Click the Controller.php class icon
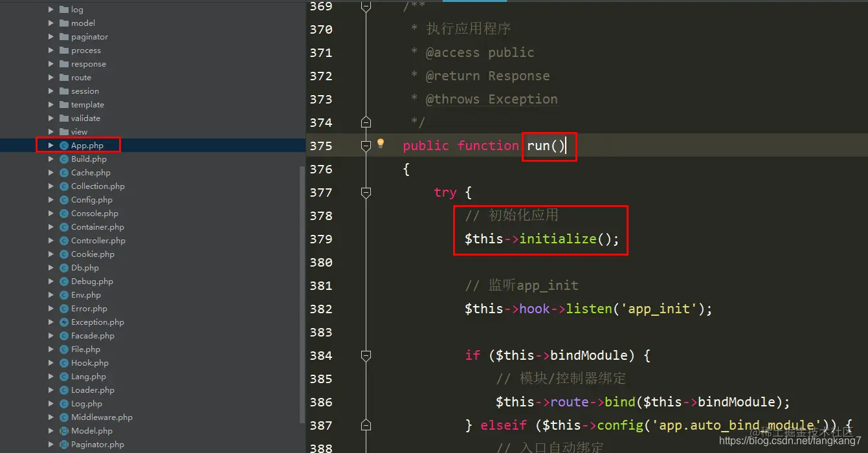Viewport: 868px width, 453px height. point(64,241)
